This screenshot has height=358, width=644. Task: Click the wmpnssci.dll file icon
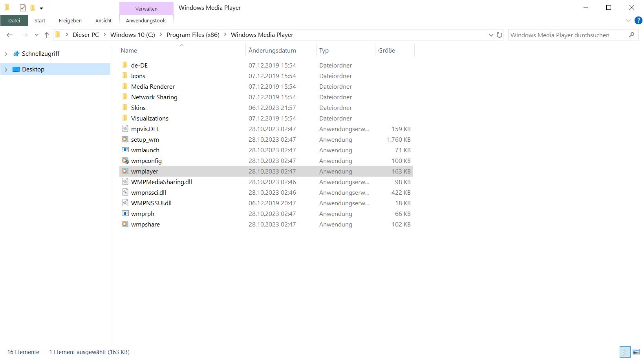(x=125, y=192)
